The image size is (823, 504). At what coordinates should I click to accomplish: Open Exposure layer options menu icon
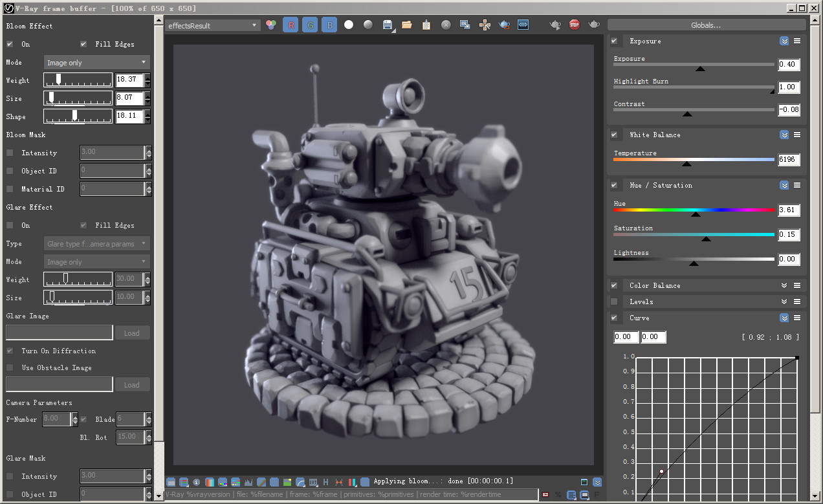[797, 41]
